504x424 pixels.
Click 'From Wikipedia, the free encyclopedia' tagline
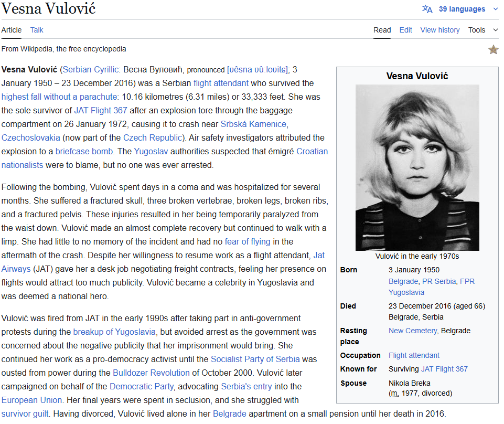63,49
